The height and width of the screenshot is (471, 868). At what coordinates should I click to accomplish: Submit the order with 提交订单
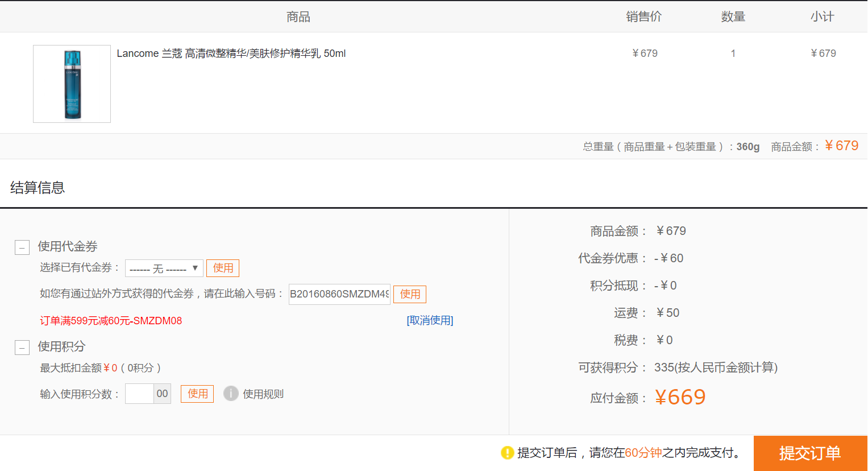click(x=810, y=453)
